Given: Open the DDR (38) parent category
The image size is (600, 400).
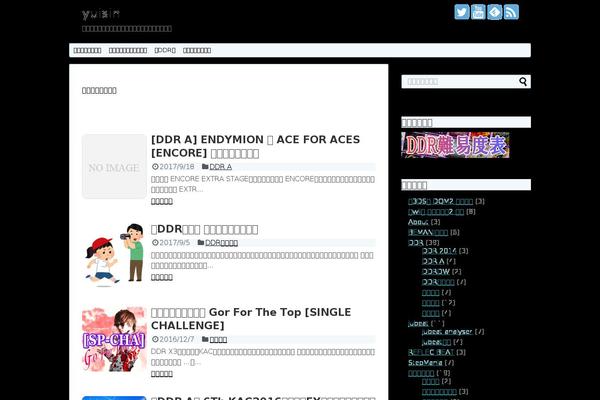Looking at the screenshot, I should [x=416, y=242].
